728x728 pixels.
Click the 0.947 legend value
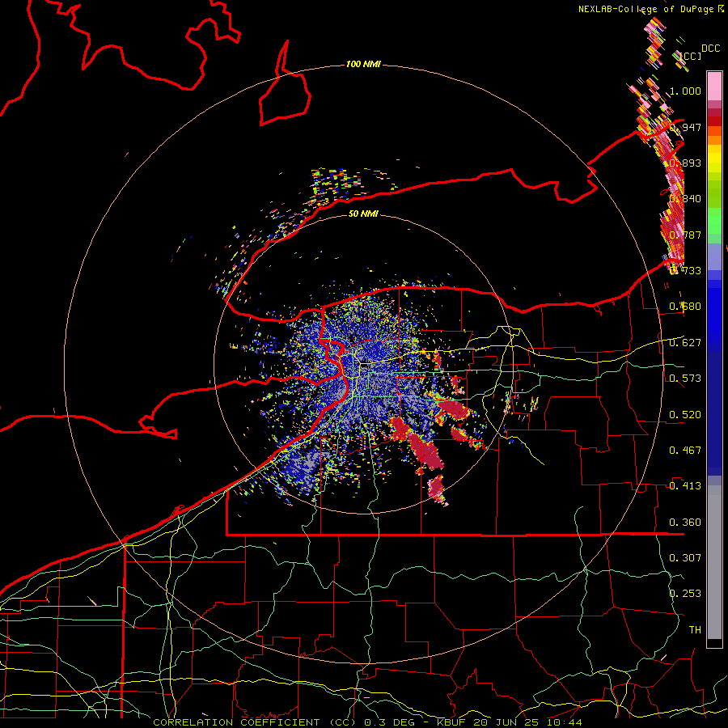[685, 127]
